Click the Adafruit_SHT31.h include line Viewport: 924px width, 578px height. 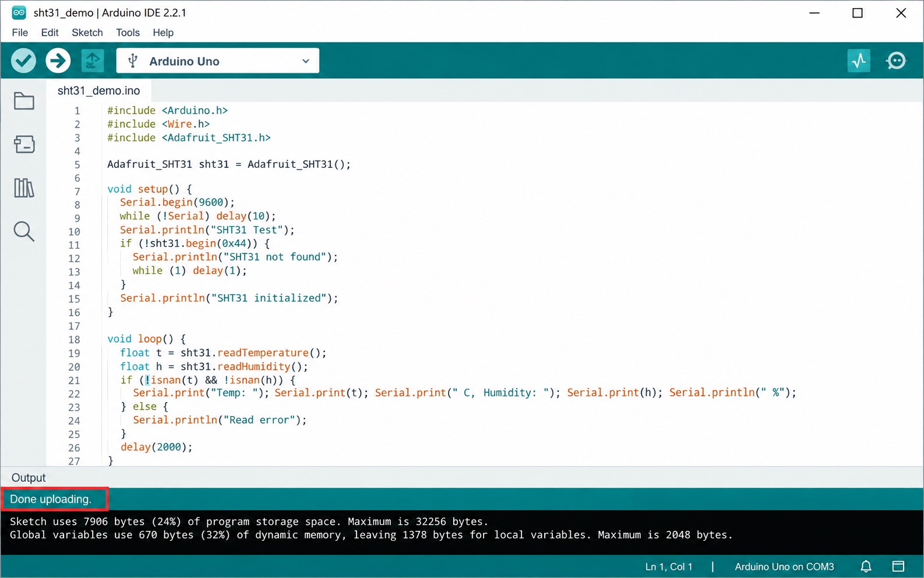pyautogui.click(x=189, y=138)
